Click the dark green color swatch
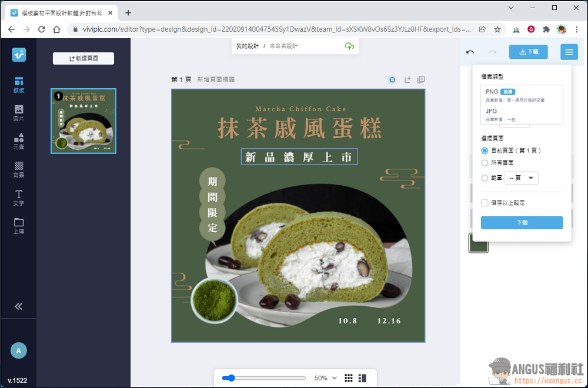588x388 pixels. (x=479, y=243)
